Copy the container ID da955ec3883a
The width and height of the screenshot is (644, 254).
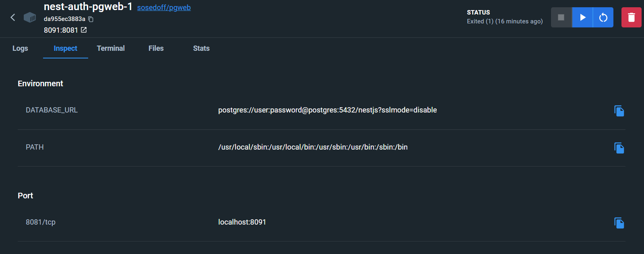point(91,19)
